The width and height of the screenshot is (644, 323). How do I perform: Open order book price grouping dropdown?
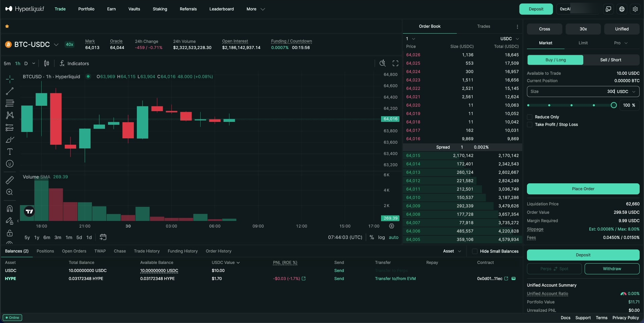click(x=411, y=39)
